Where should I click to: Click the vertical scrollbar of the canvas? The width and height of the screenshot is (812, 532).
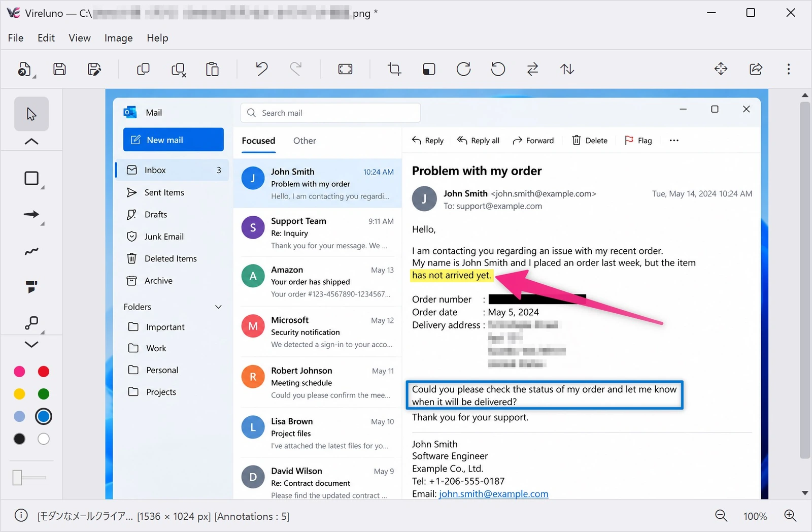(805, 280)
